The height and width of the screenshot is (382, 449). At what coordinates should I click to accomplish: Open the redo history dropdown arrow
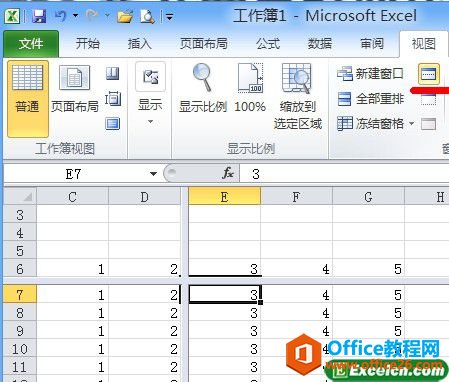pyautogui.click(x=107, y=15)
